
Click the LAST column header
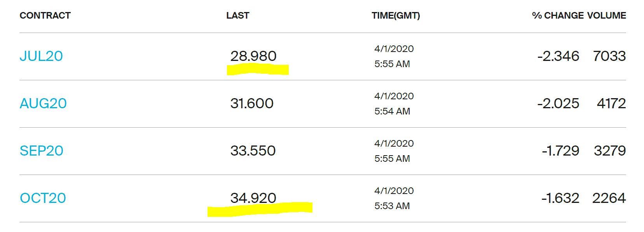click(x=238, y=16)
